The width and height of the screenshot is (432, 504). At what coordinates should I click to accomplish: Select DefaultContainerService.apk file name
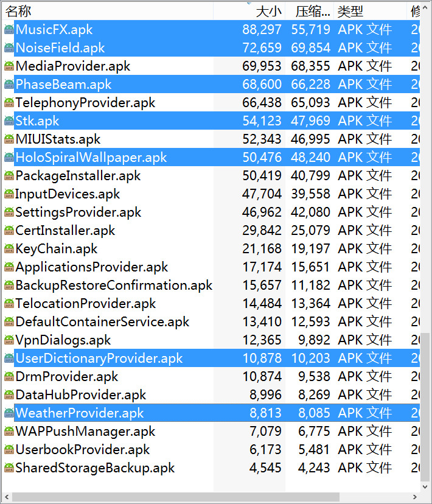pos(102,322)
